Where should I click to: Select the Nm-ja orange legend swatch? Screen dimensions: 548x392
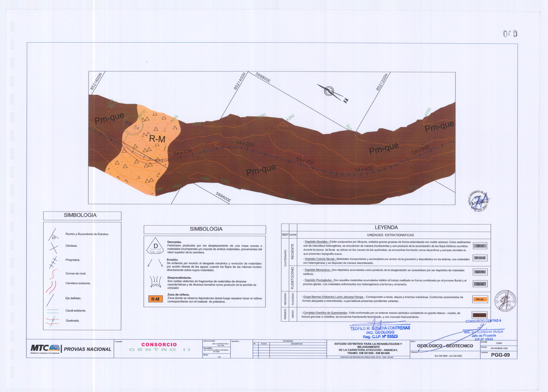click(480, 299)
